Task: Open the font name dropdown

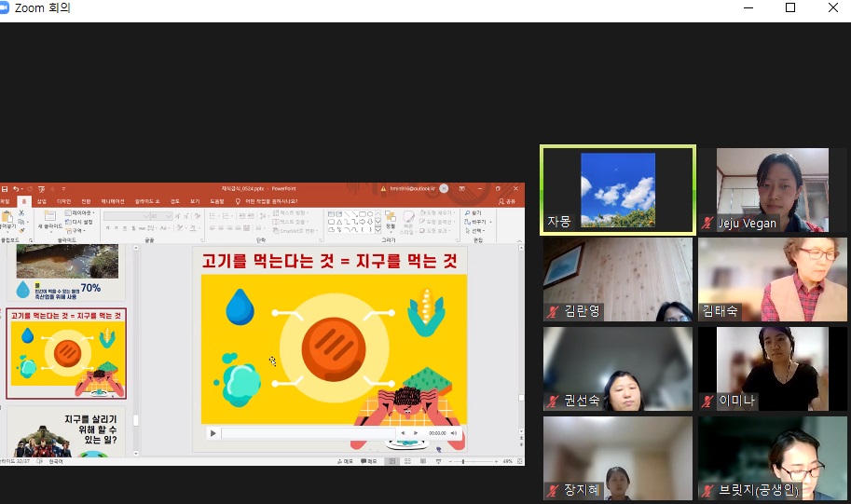Action: pyautogui.click(x=145, y=216)
